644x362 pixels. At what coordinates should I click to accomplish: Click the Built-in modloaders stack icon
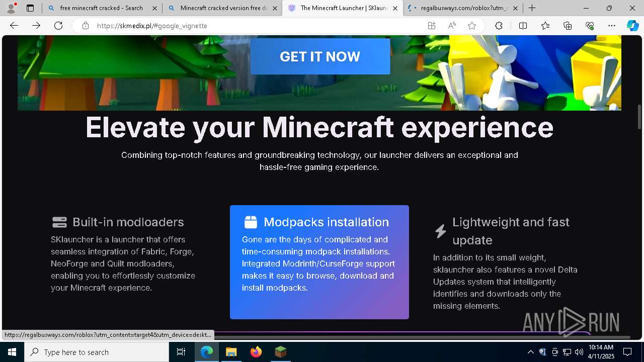coord(59,222)
